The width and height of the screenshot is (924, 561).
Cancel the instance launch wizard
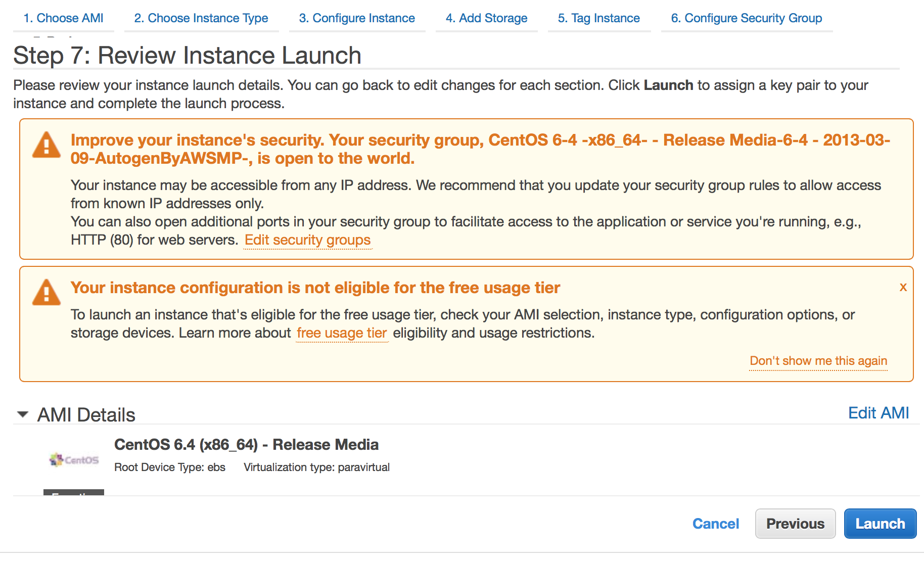(x=716, y=524)
